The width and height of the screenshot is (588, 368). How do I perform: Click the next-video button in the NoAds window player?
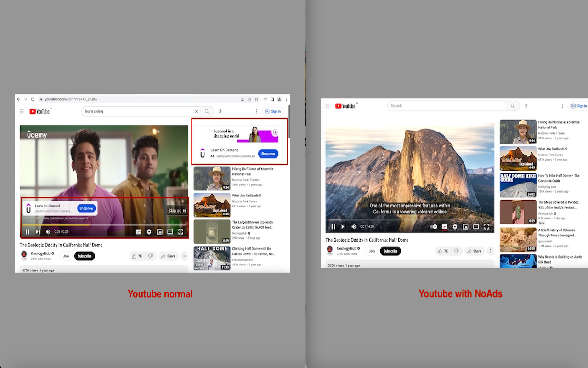pos(343,227)
